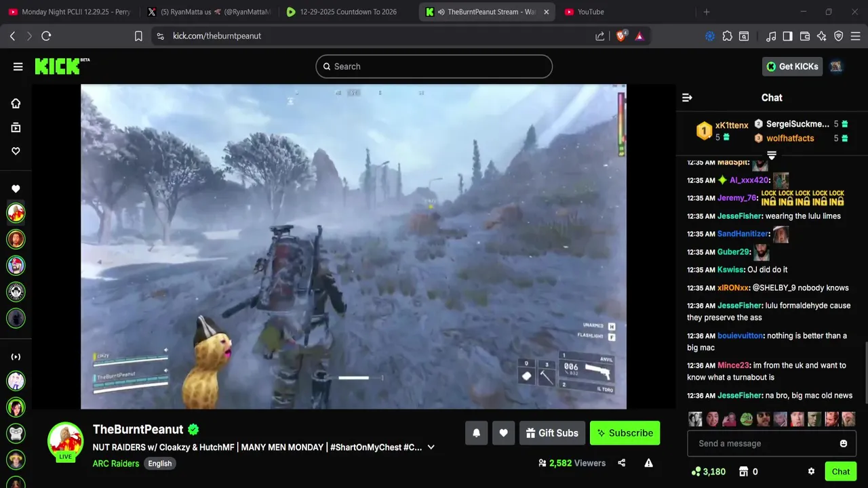Screen dimensions: 868x488
Task: Open Browse via sidebar video-play icon
Action: pyautogui.click(x=16, y=127)
